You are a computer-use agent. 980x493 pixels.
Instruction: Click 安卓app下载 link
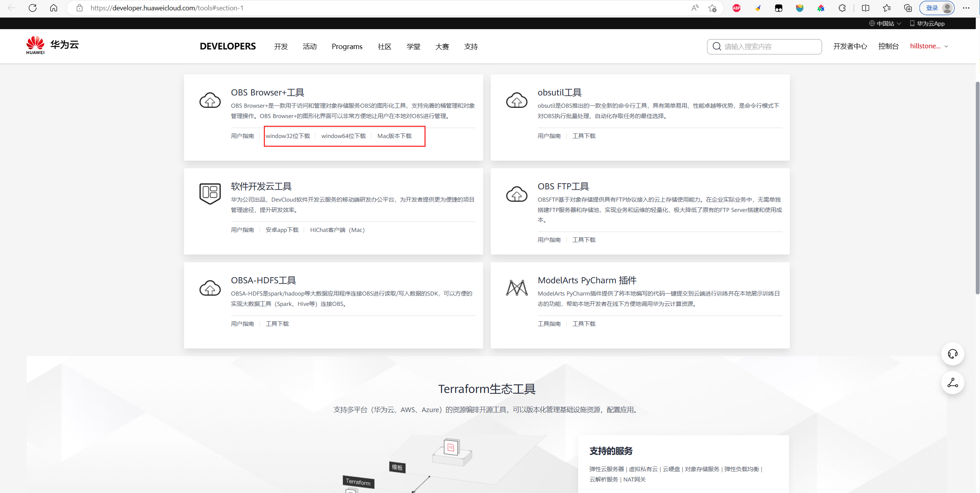click(282, 230)
